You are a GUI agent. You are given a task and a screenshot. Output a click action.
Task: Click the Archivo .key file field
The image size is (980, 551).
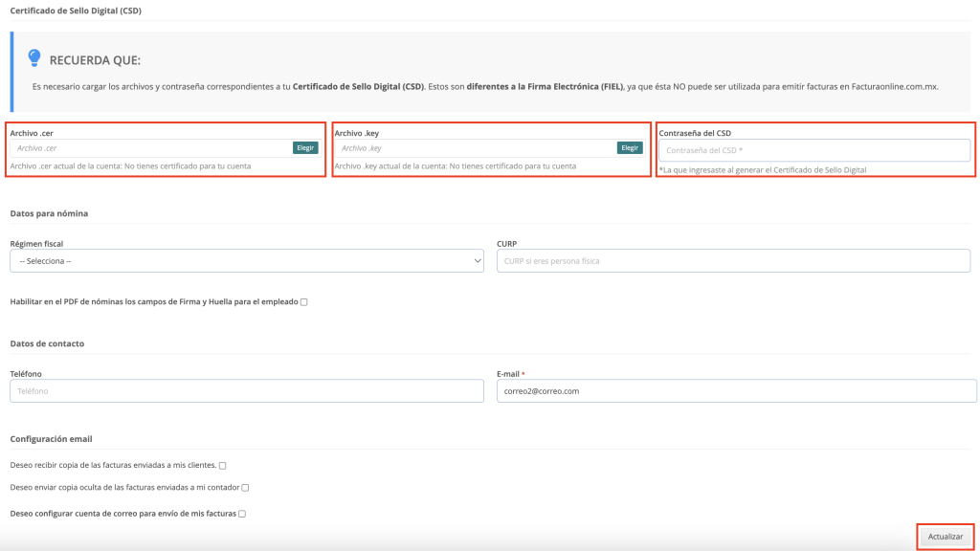click(x=476, y=148)
